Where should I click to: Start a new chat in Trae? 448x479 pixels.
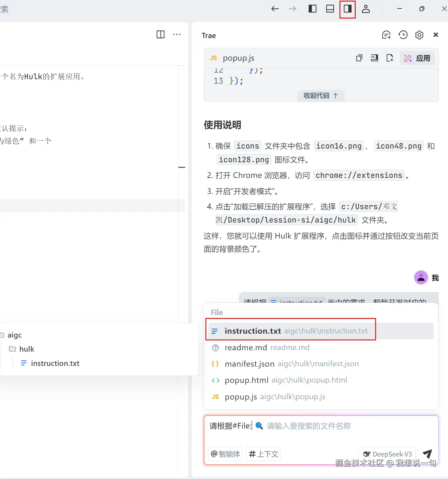[x=386, y=35]
